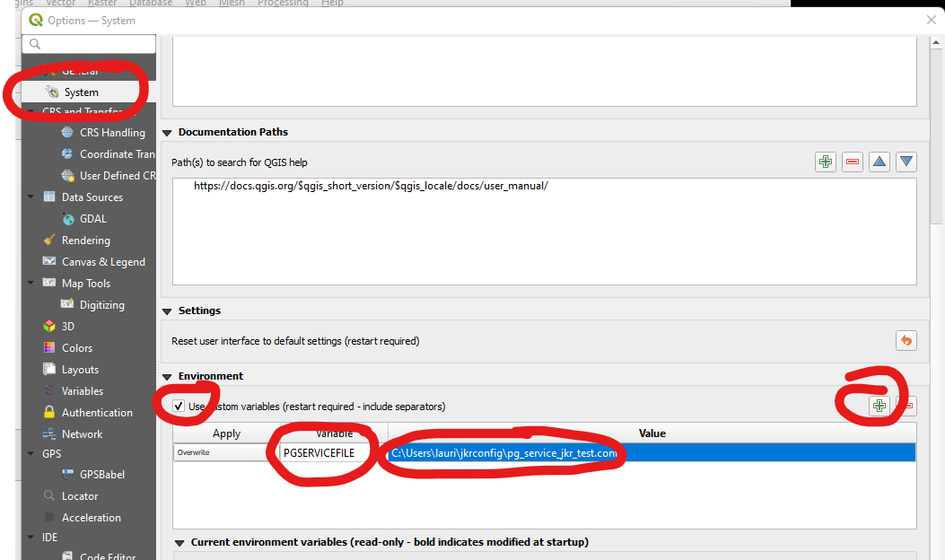Select IDE category
The image size is (945, 560).
(50, 537)
